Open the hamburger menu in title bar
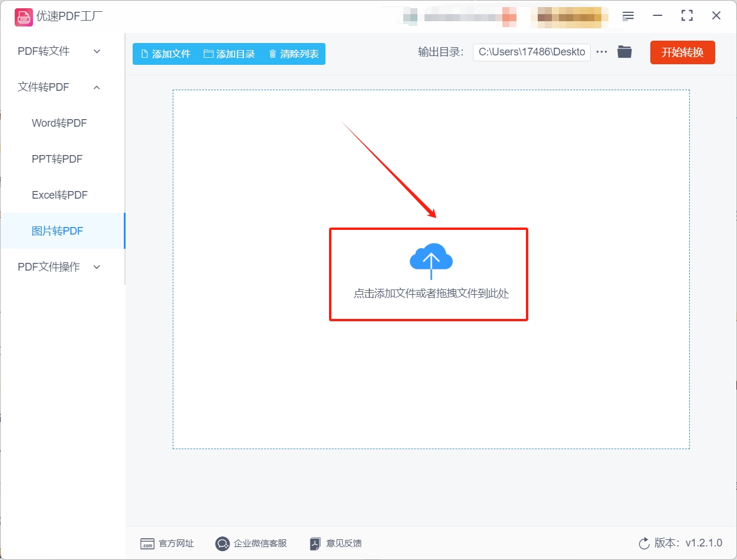Screen dimensions: 737x560 pyautogui.click(x=628, y=16)
